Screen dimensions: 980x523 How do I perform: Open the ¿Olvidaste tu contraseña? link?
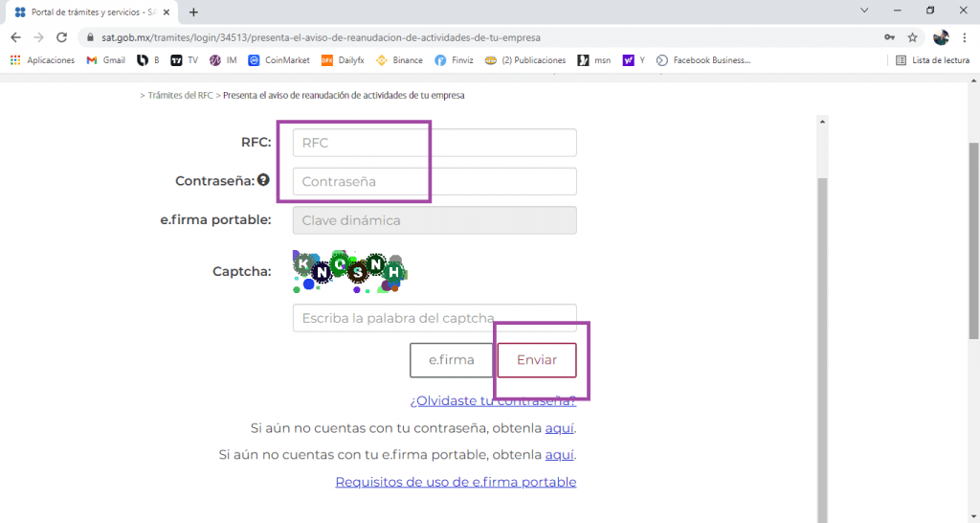(493, 400)
